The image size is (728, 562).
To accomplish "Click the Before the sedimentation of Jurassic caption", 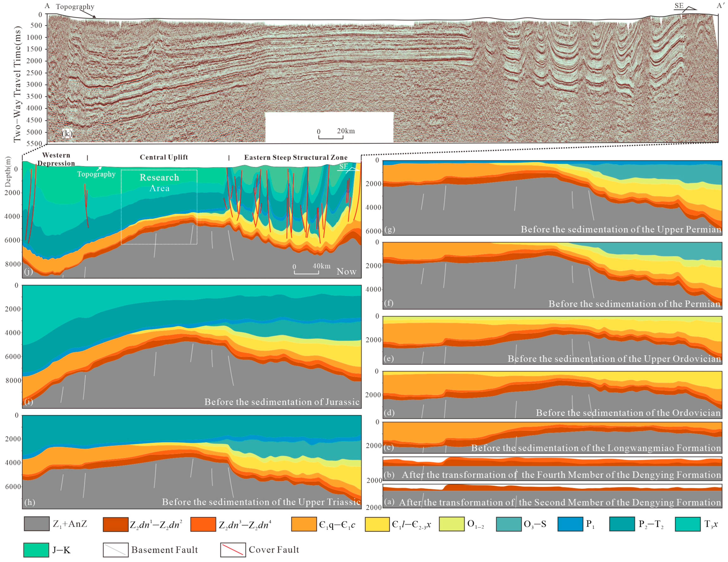I will tap(282, 402).
